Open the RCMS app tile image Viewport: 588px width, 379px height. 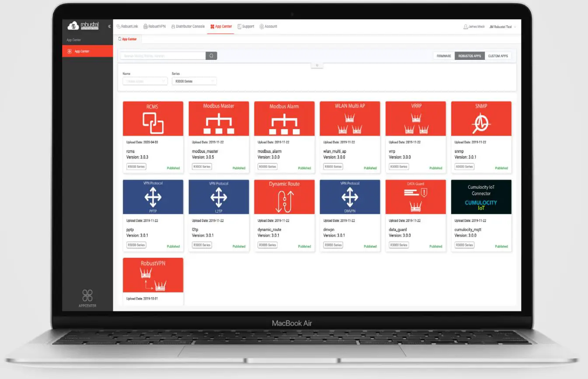coord(153,118)
